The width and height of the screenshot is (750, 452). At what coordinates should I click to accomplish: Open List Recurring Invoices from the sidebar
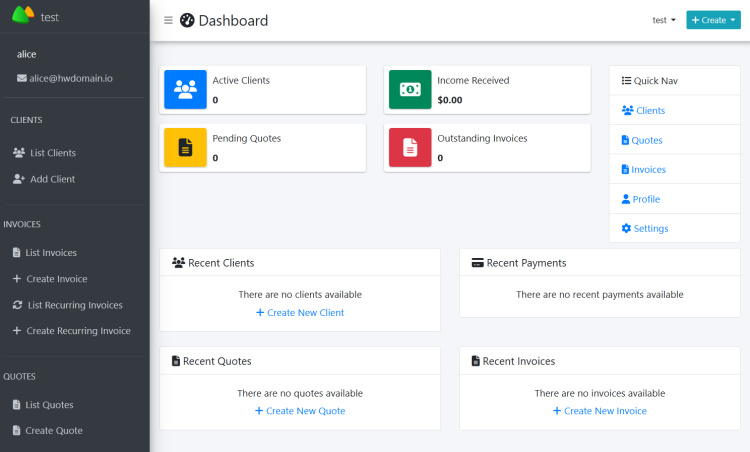click(x=75, y=305)
